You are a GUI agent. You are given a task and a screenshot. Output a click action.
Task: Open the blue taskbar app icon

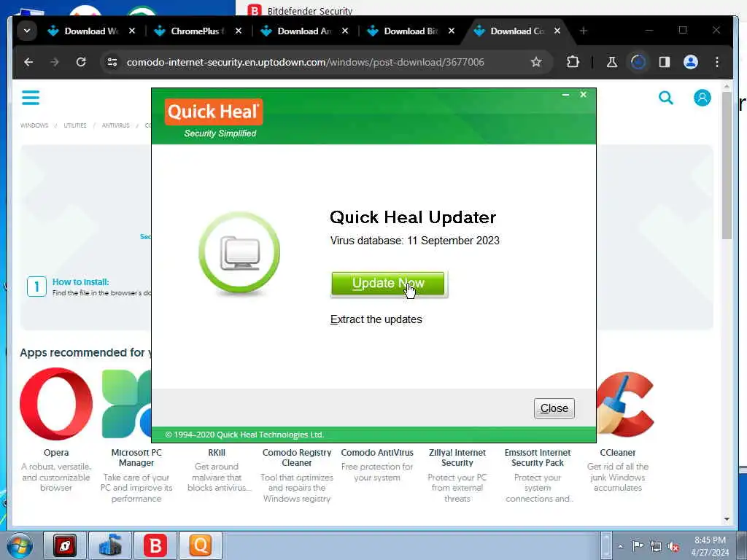(x=110, y=545)
